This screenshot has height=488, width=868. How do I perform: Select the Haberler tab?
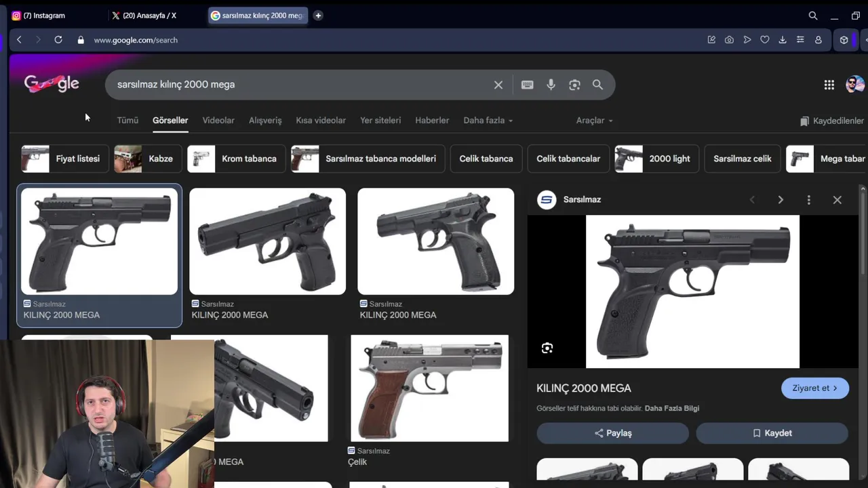(x=432, y=121)
